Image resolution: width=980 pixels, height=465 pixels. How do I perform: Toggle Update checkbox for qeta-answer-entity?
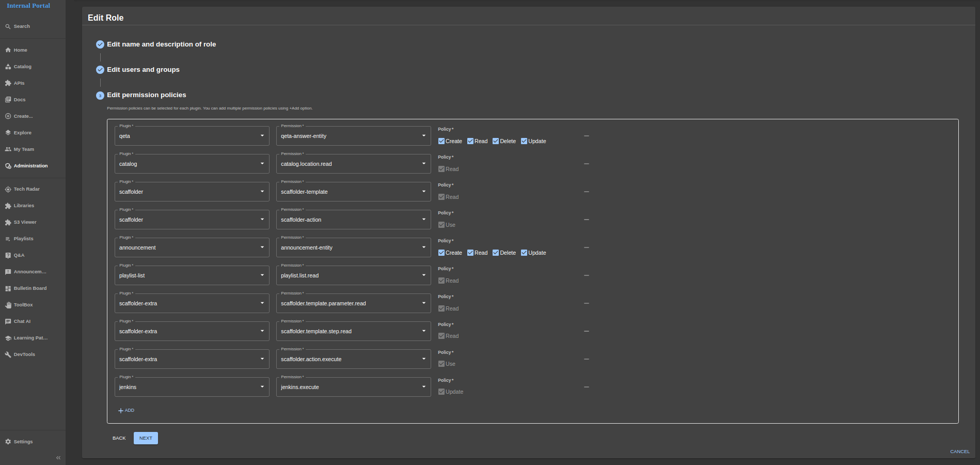pos(524,141)
